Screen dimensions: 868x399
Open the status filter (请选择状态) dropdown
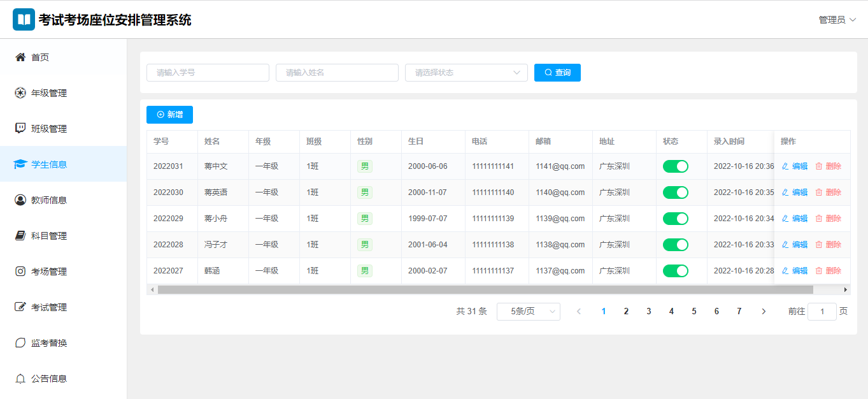[466, 73]
